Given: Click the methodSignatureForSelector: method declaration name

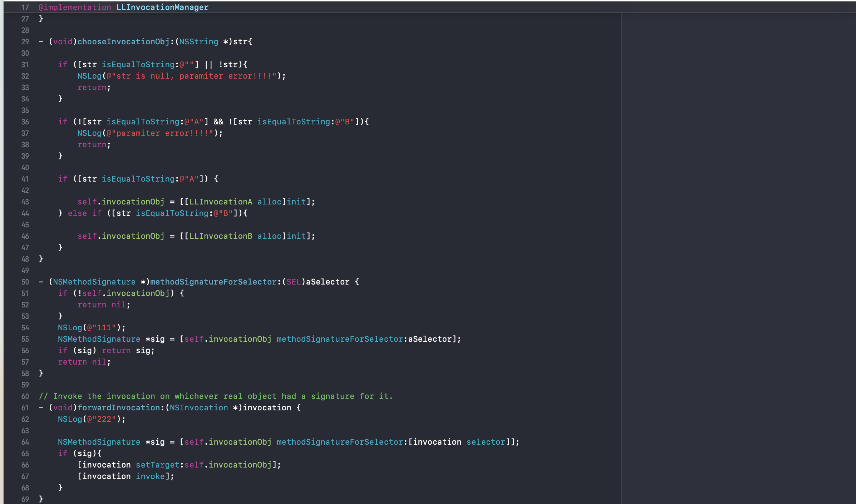Looking at the screenshot, I should click(216, 282).
